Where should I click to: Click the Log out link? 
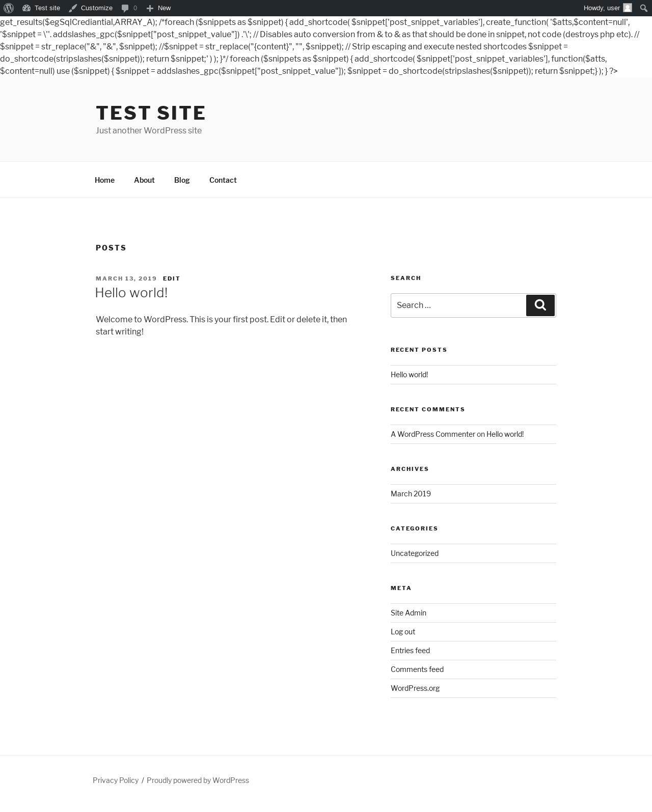point(402,632)
